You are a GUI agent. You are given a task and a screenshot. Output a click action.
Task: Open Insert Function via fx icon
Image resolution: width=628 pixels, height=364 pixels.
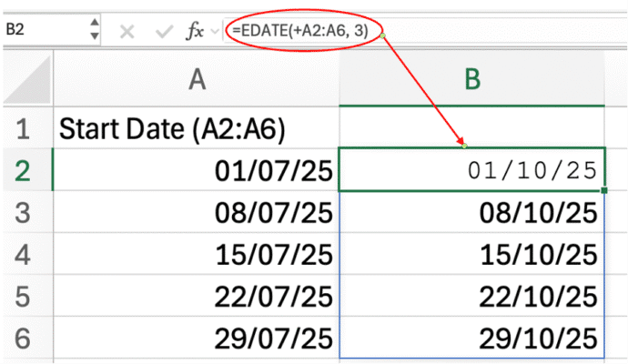(x=195, y=31)
